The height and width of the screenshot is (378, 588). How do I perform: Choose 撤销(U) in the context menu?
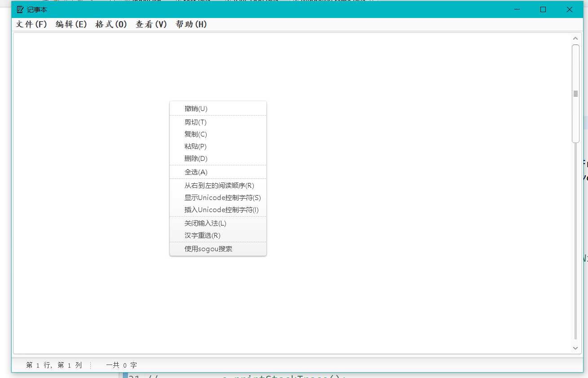pos(218,109)
